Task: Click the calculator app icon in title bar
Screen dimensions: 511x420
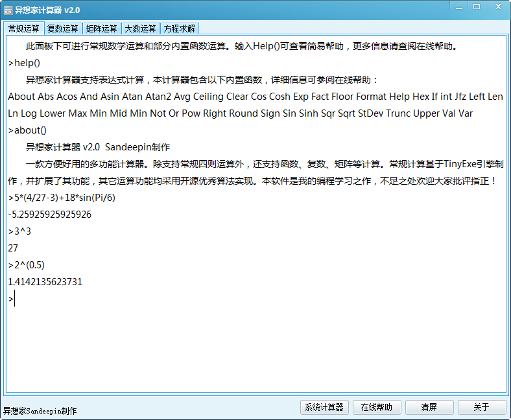Action: click(8, 10)
